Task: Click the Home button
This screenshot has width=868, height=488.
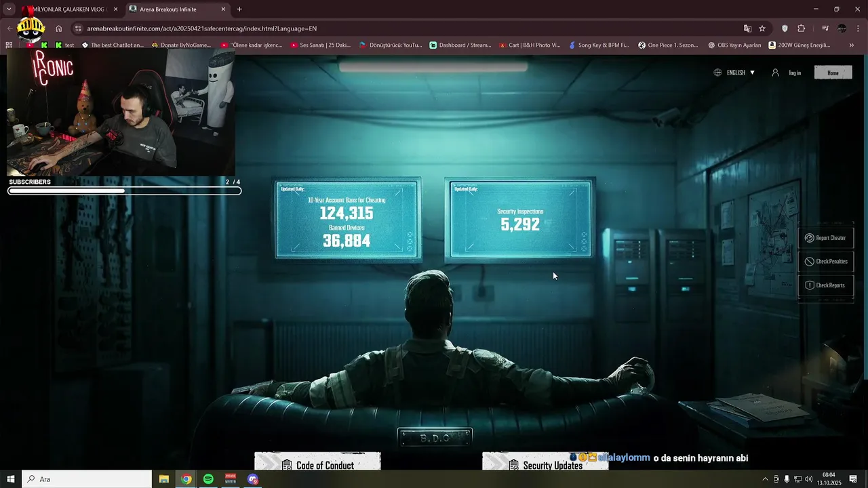Action: (833, 73)
